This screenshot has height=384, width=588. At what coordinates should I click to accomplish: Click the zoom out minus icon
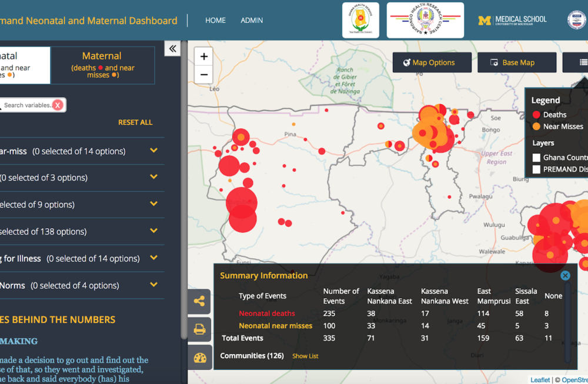coord(203,75)
